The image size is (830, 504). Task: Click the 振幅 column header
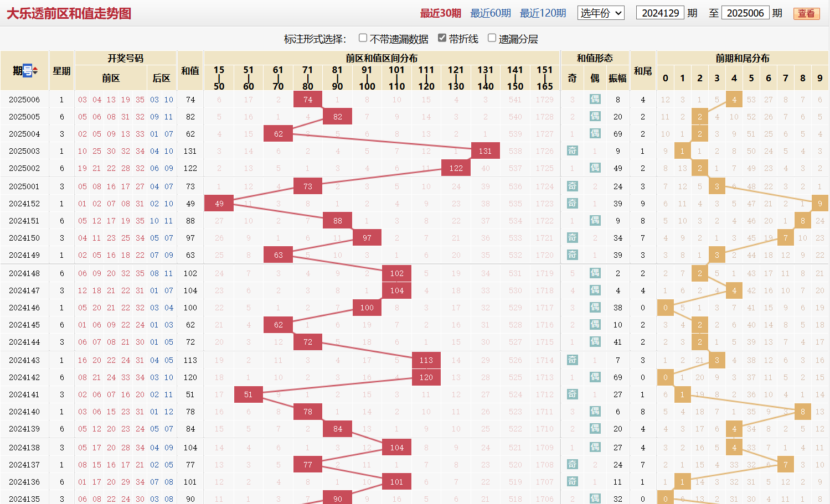pyautogui.click(x=617, y=79)
